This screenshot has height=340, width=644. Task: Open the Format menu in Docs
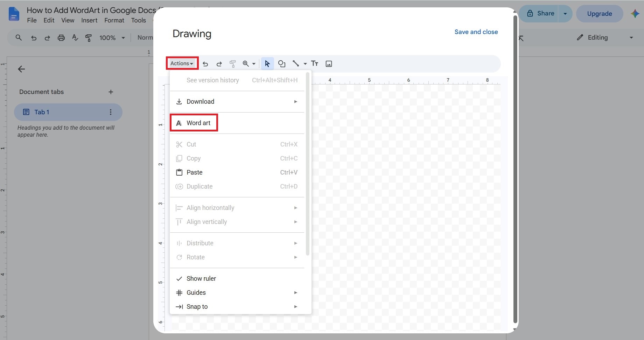(114, 20)
